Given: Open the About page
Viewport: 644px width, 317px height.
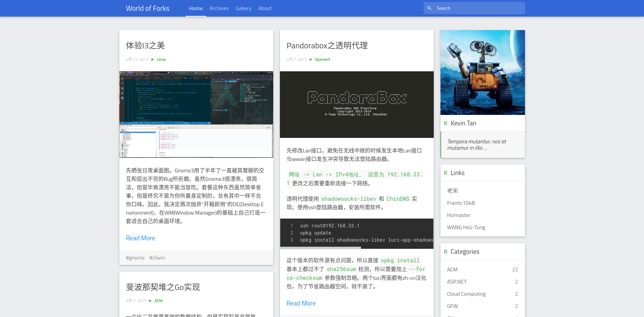Looking at the screenshot, I should tap(265, 8).
